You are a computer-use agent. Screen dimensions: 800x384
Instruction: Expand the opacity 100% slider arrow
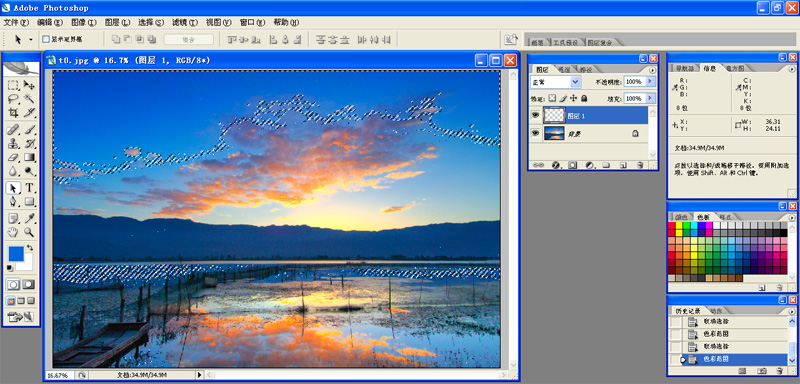click(x=650, y=82)
